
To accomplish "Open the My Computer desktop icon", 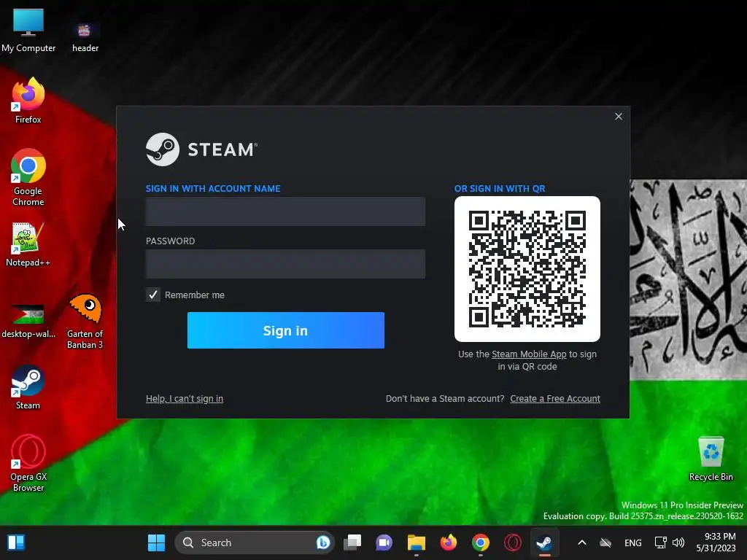I will click(28, 30).
